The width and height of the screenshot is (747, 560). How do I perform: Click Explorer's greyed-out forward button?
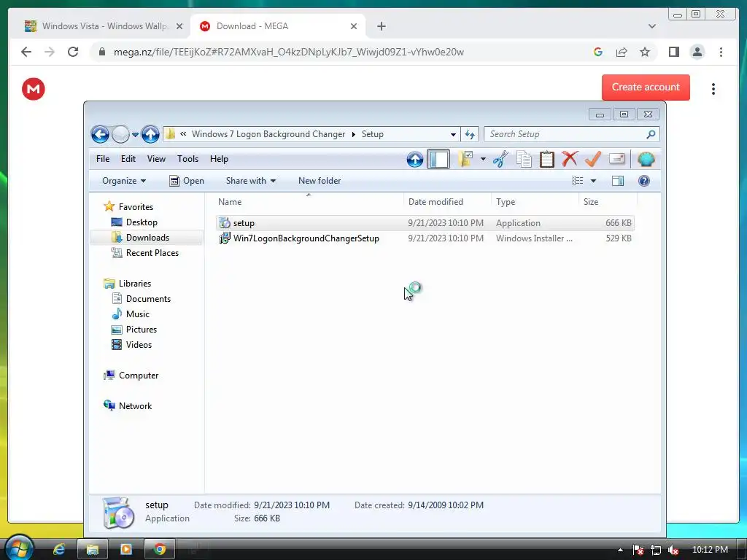point(120,134)
